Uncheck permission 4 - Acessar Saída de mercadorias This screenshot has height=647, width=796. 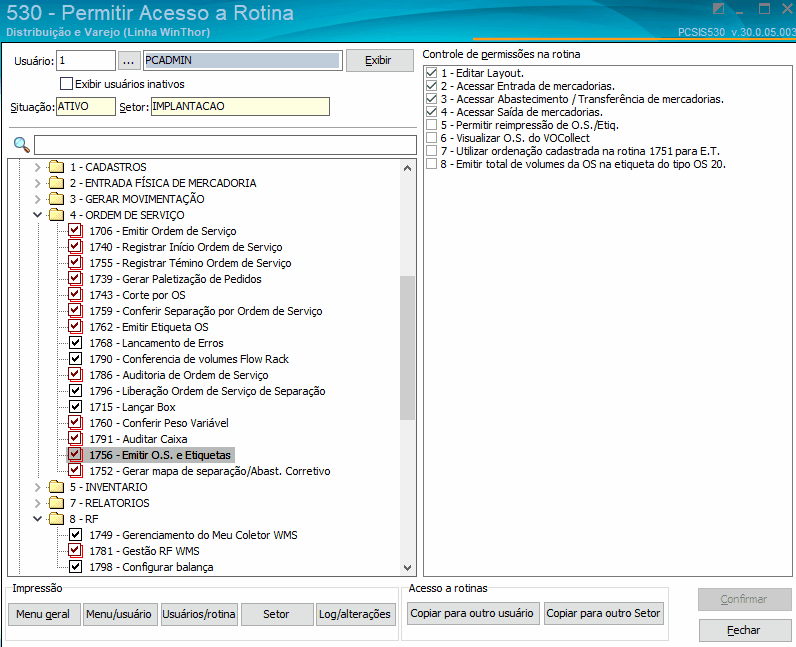(432, 112)
